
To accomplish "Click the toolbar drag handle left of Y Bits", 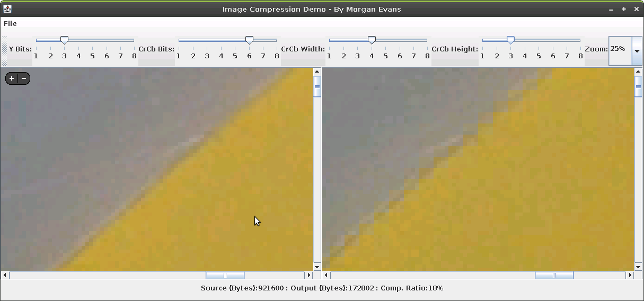I will (4, 51).
